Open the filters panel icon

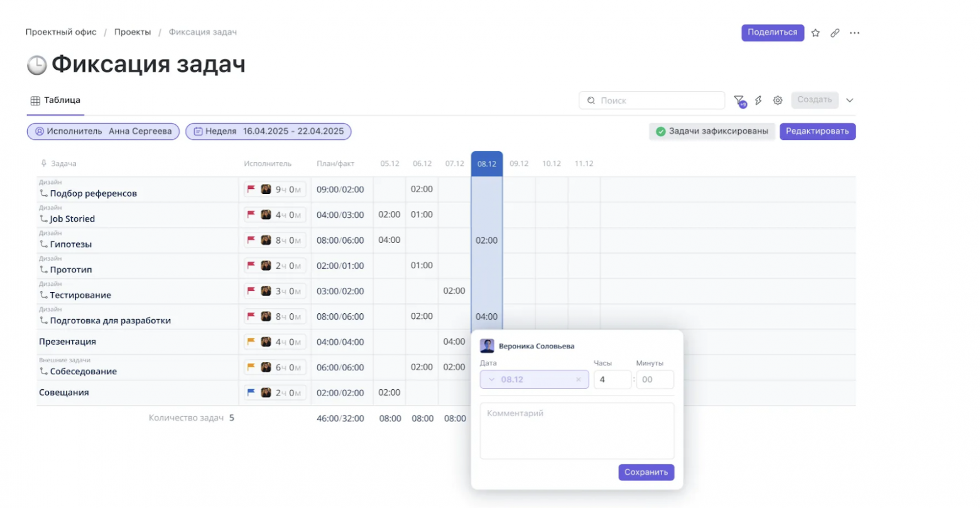741,100
